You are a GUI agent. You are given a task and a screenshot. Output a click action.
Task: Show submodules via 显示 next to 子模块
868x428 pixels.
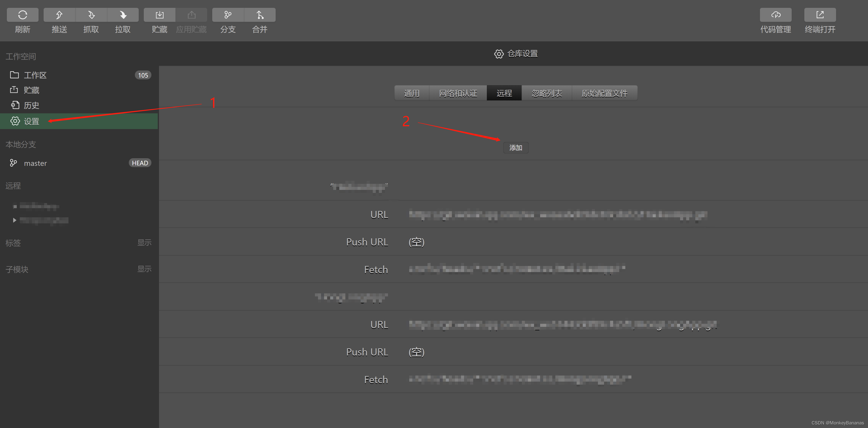pos(144,269)
